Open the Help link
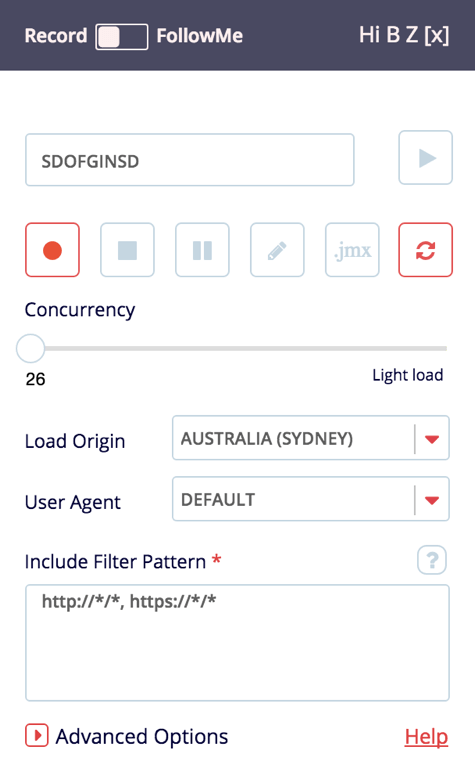Screen dimensions: 475x758 426,736
